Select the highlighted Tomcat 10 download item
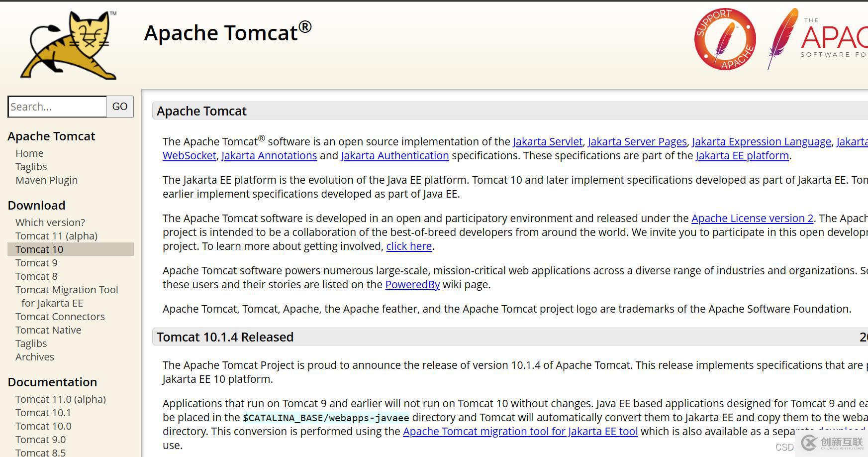Image resolution: width=868 pixels, height=457 pixels. (39, 249)
